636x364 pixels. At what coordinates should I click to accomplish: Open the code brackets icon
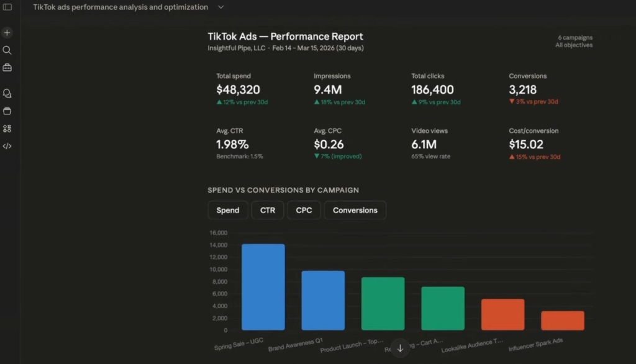point(7,146)
